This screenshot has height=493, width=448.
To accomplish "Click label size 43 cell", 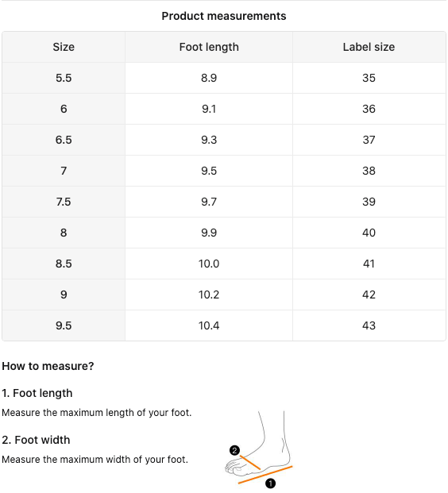I will tap(369, 325).
